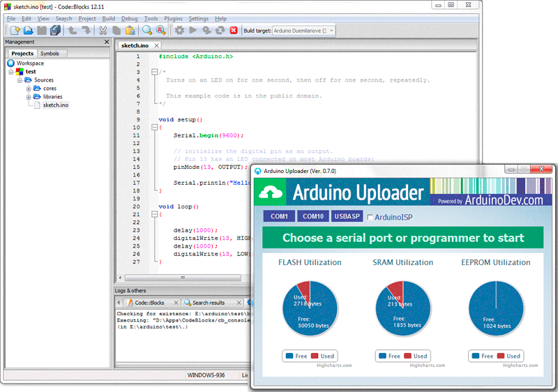
Task: Undo the last edit
Action: pos(73,31)
